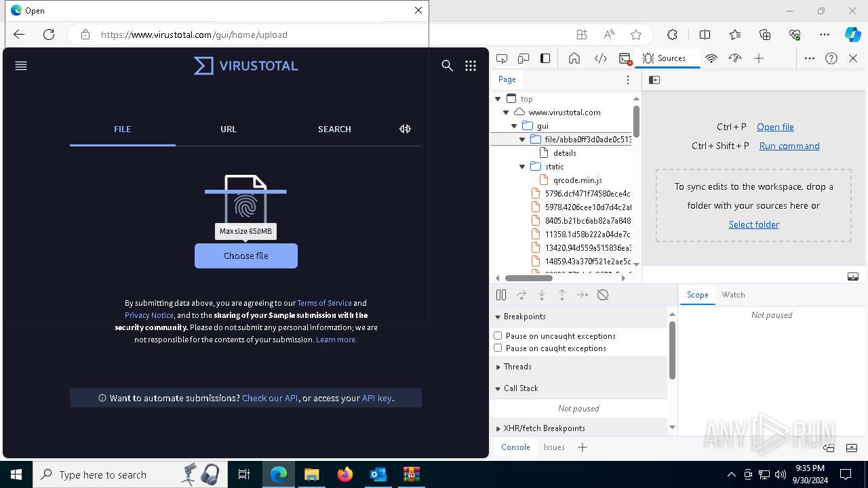The height and width of the screenshot is (488, 868).
Task: Collapse the Call Stack section
Action: click(x=498, y=388)
